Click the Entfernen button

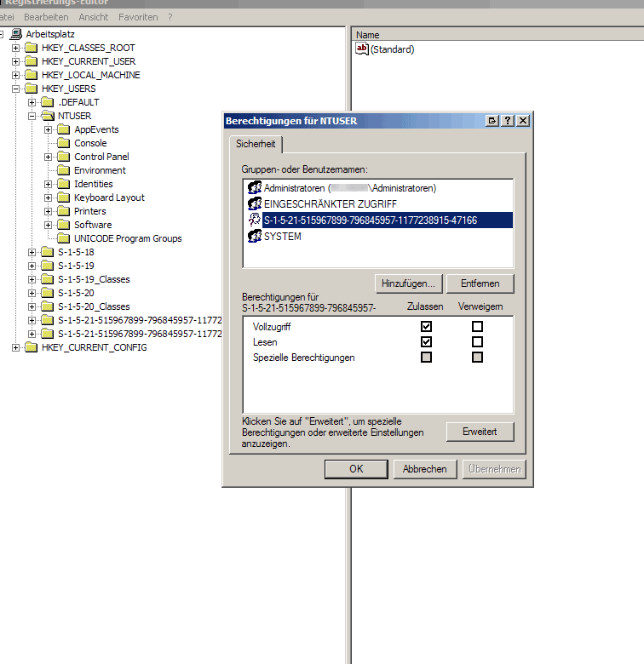(480, 283)
